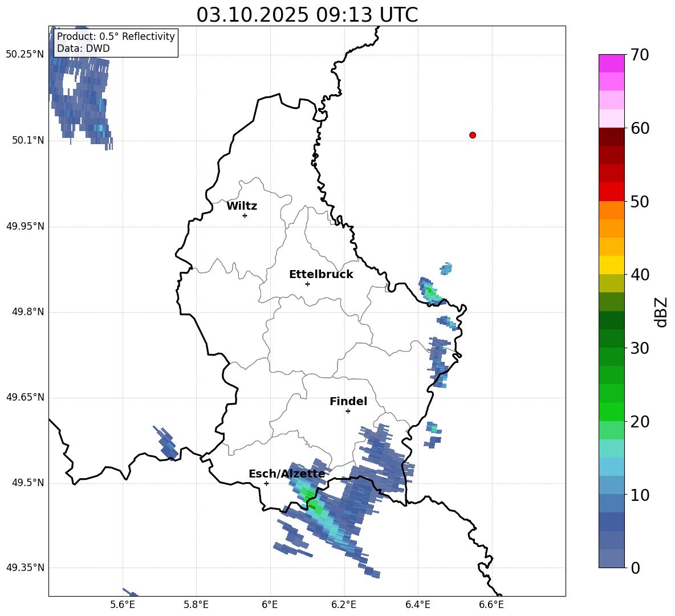
Task: Click the 5.6°E longitude label
Action: pyautogui.click(x=123, y=605)
